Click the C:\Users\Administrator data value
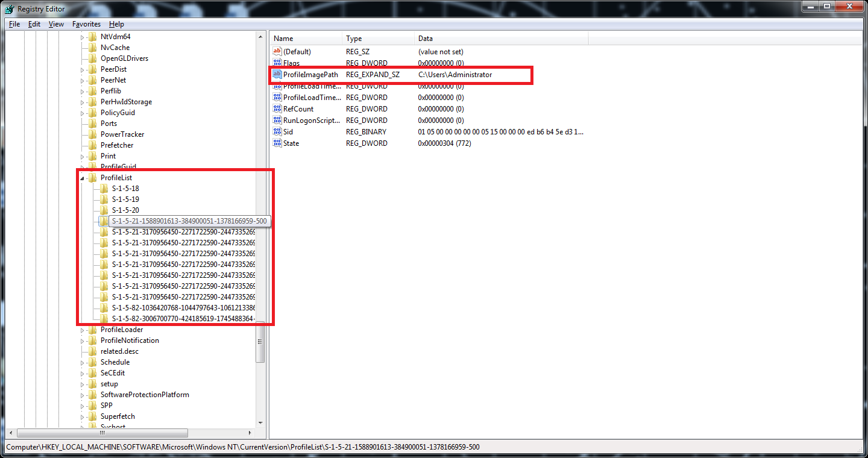 455,75
